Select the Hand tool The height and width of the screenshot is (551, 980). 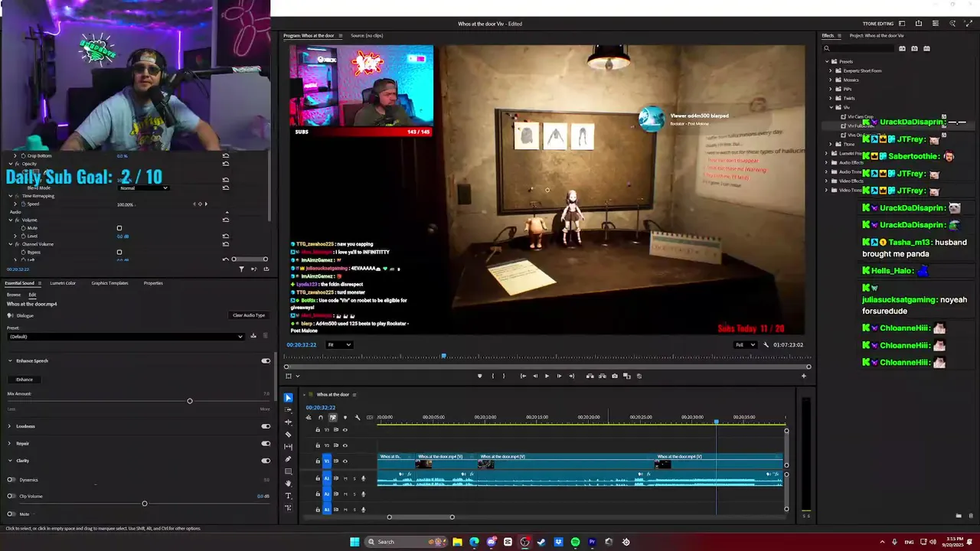click(x=288, y=484)
